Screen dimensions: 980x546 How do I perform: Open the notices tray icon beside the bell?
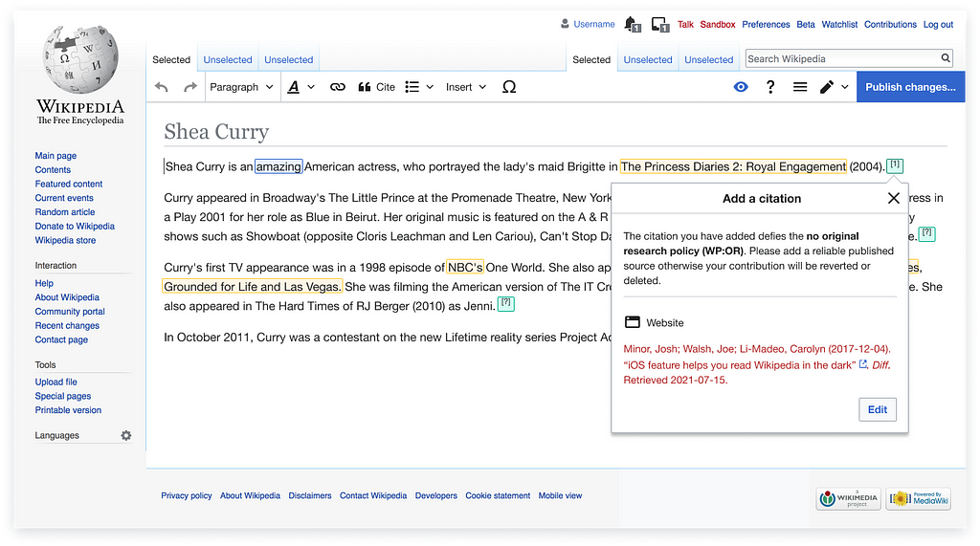(660, 24)
